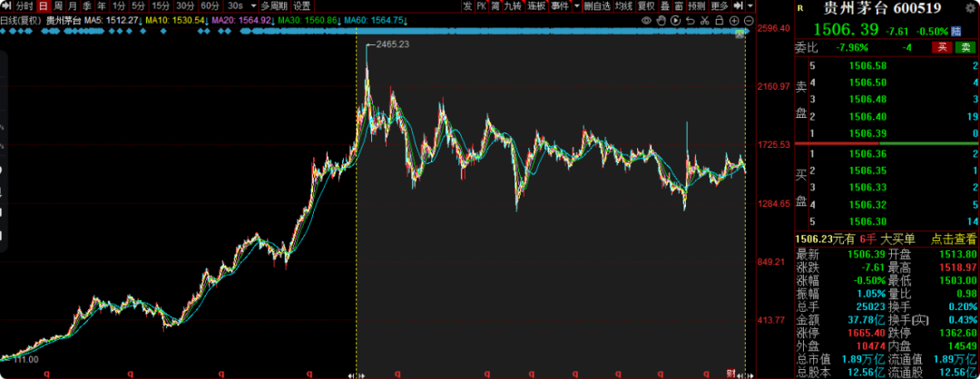This screenshot has width=980, height=379.
Task: Click the circular play replay icon
Action: (676, 21)
